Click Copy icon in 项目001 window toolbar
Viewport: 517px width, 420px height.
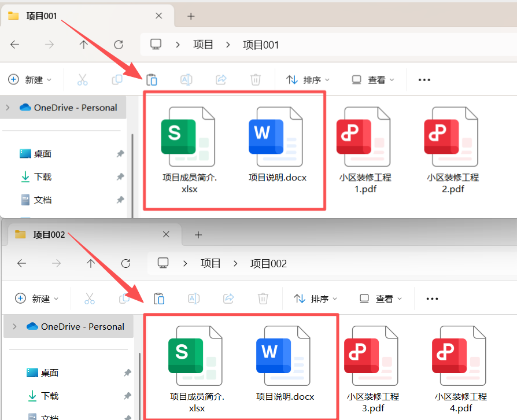(x=117, y=79)
